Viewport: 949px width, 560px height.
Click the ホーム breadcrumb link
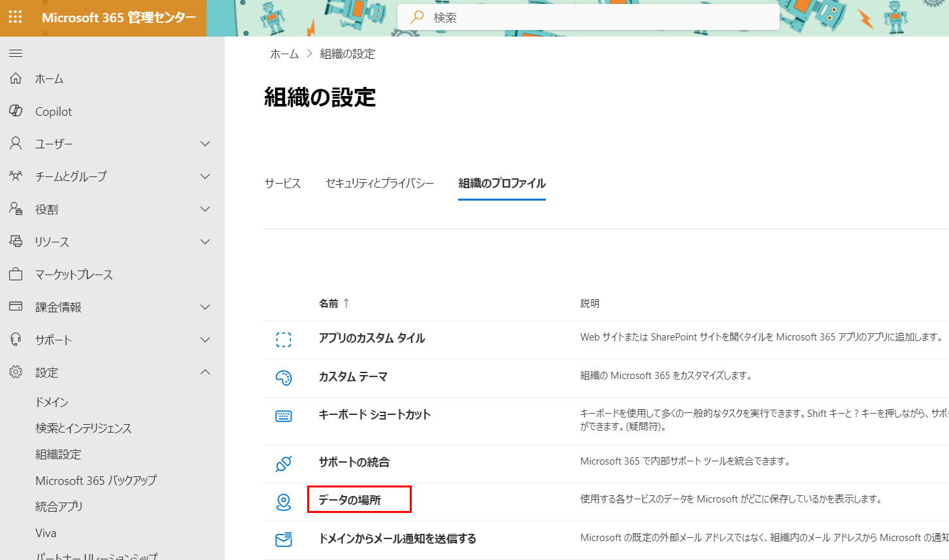[x=284, y=54]
